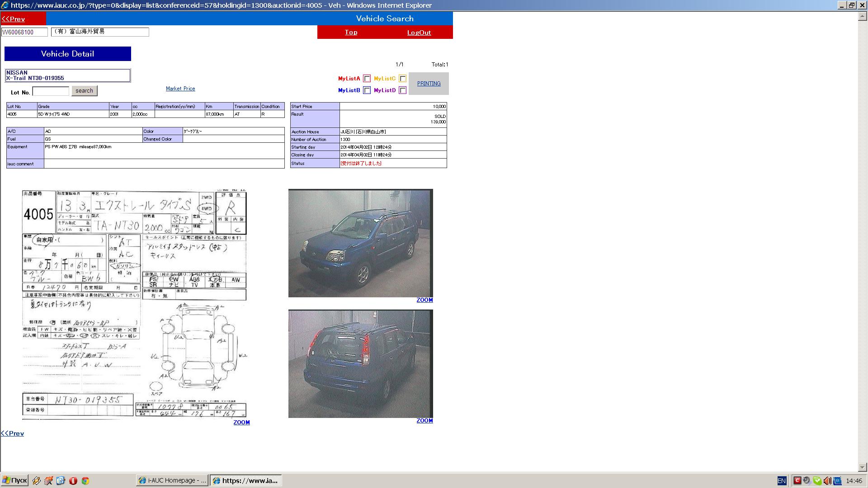Click the Vehicle Detail header banner

[x=68, y=54]
